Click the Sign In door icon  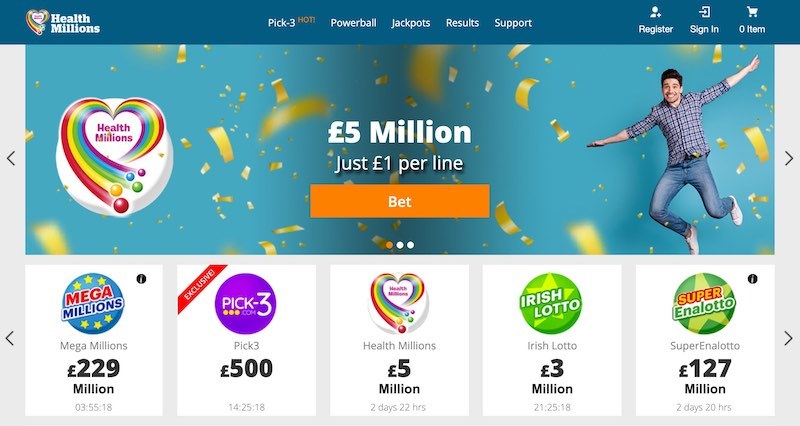705,12
